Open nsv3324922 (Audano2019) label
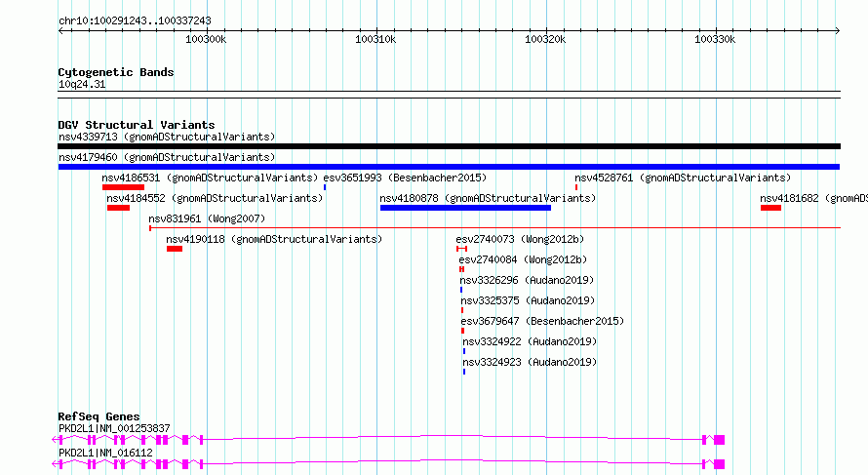The image size is (868, 475). 530,341
